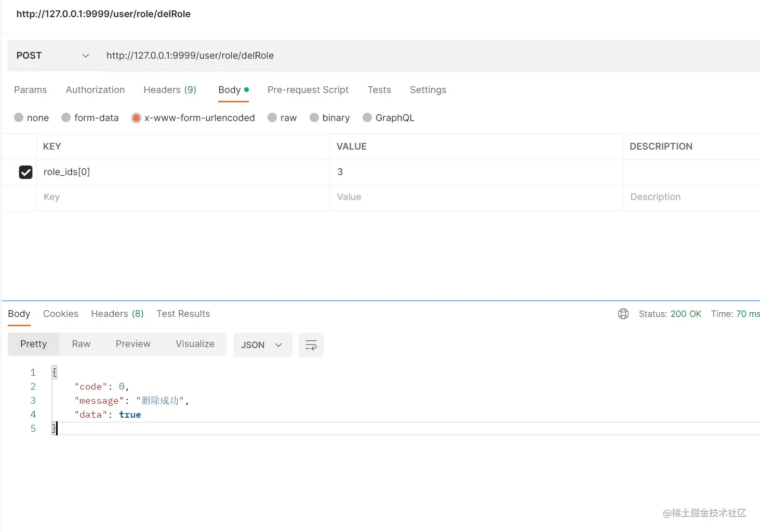This screenshot has width=760, height=532.
Task: Click the DESCRIPTION column header
Action: [x=661, y=147]
